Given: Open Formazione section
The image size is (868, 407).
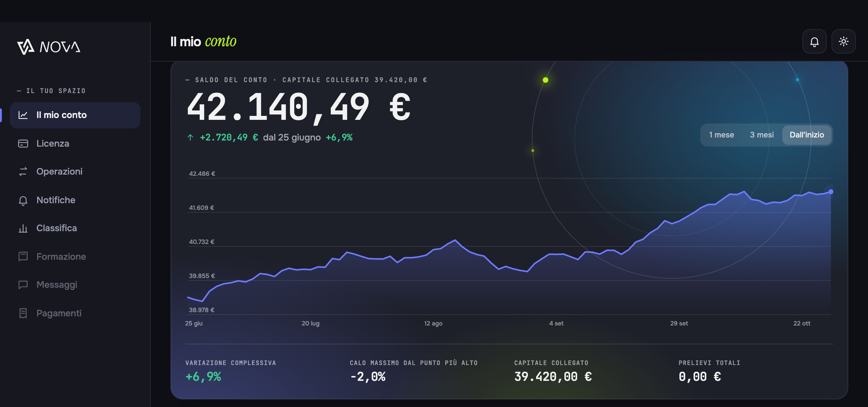Looking at the screenshot, I should [x=75, y=257].
